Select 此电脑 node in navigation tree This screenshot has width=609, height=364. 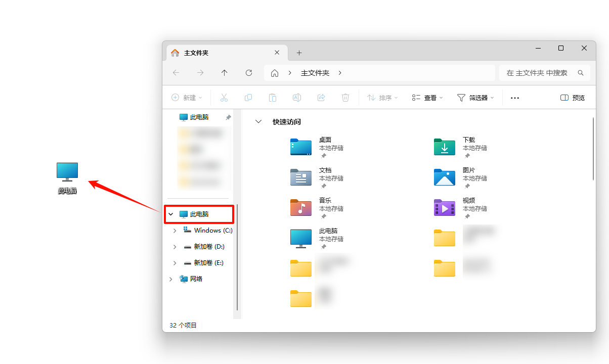click(199, 214)
